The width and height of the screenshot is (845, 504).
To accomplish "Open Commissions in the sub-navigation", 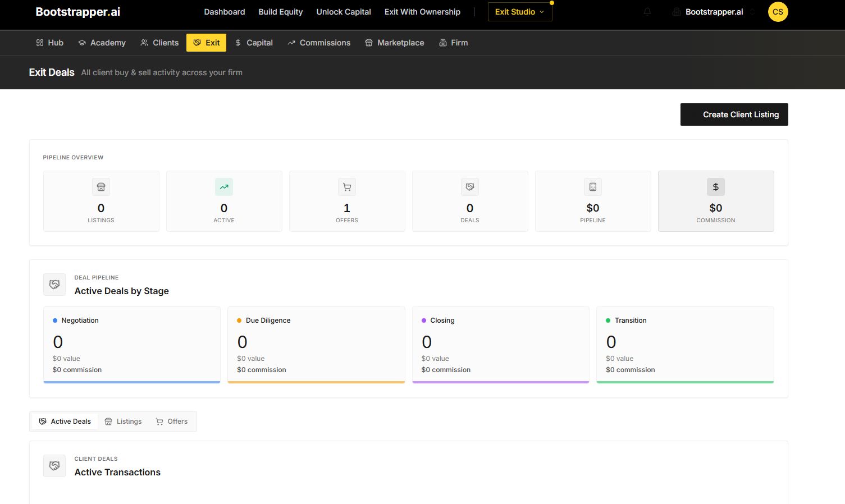I will [x=319, y=43].
